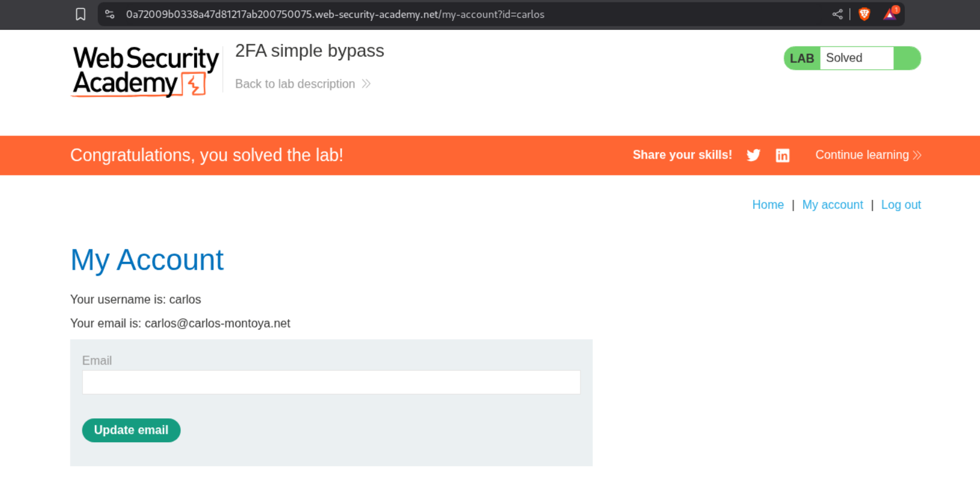Open the Back to lab description link
The width and height of the screenshot is (980, 503).
pyautogui.click(x=295, y=84)
